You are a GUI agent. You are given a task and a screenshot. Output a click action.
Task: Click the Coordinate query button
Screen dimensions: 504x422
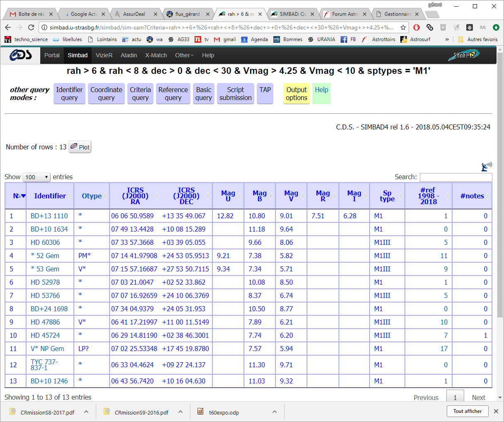tap(106, 94)
